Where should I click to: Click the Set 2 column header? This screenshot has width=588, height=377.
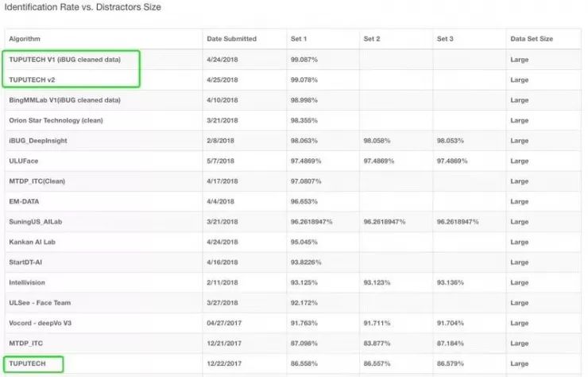click(372, 39)
